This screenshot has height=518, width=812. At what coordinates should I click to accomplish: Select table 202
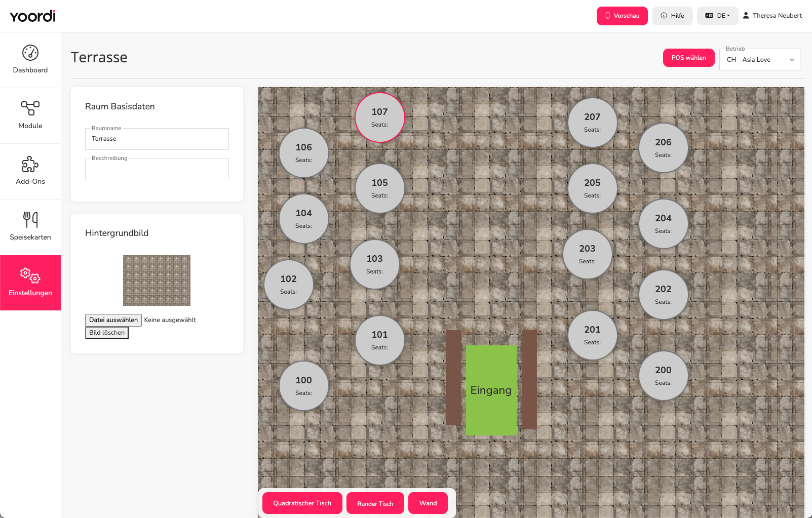664,295
